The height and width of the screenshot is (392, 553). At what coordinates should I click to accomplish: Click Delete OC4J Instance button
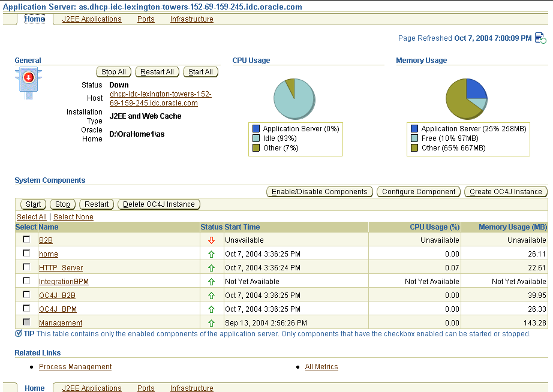coord(159,204)
